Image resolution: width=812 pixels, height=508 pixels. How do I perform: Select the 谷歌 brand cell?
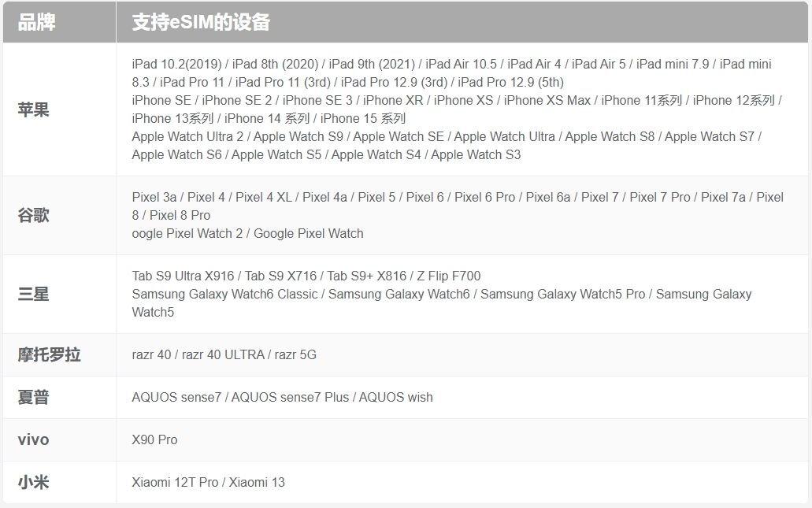34,215
